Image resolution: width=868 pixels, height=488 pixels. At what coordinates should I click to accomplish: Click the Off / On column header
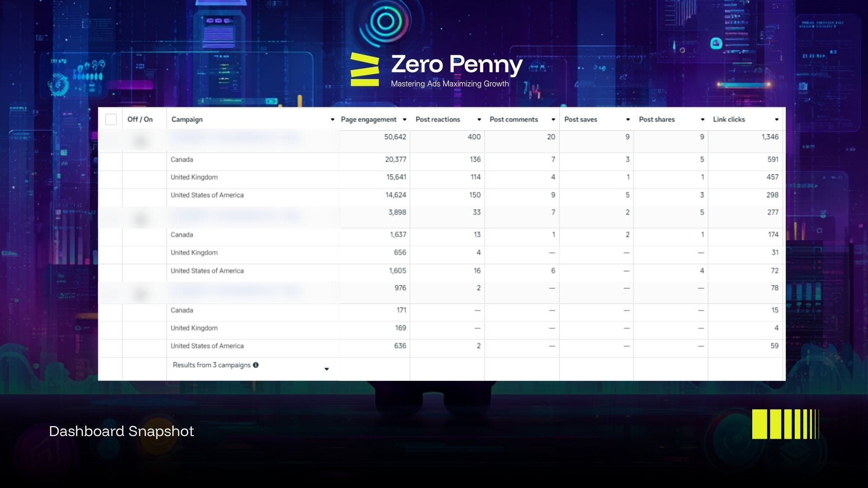(140, 119)
